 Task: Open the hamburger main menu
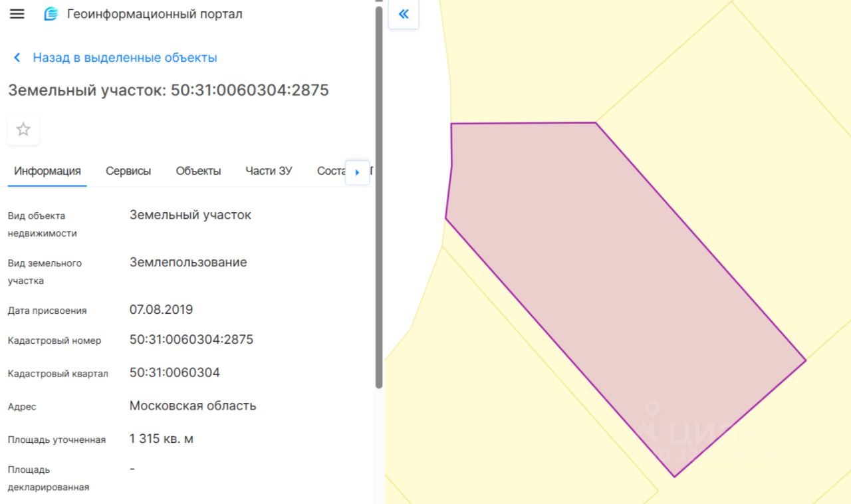pos(17,14)
